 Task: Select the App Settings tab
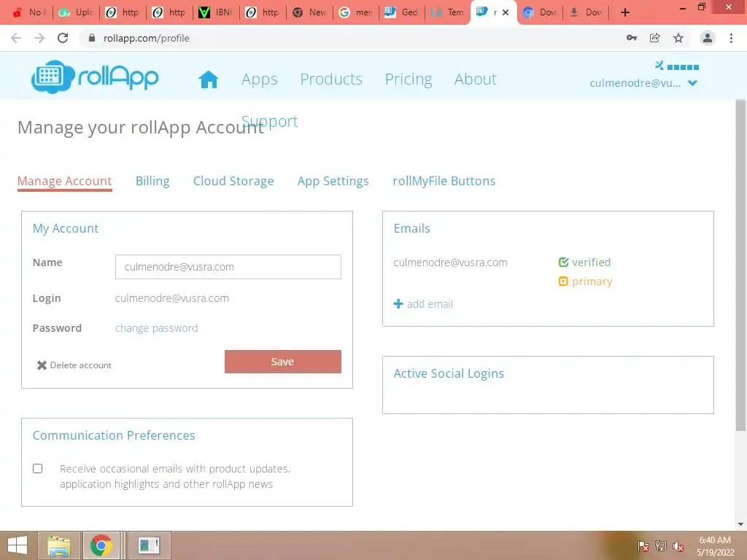tap(333, 181)
